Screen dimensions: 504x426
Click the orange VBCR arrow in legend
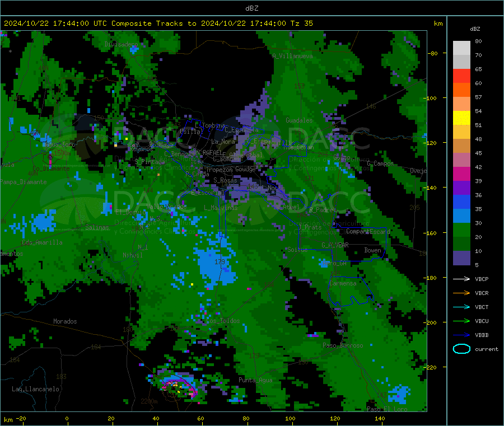461,293
